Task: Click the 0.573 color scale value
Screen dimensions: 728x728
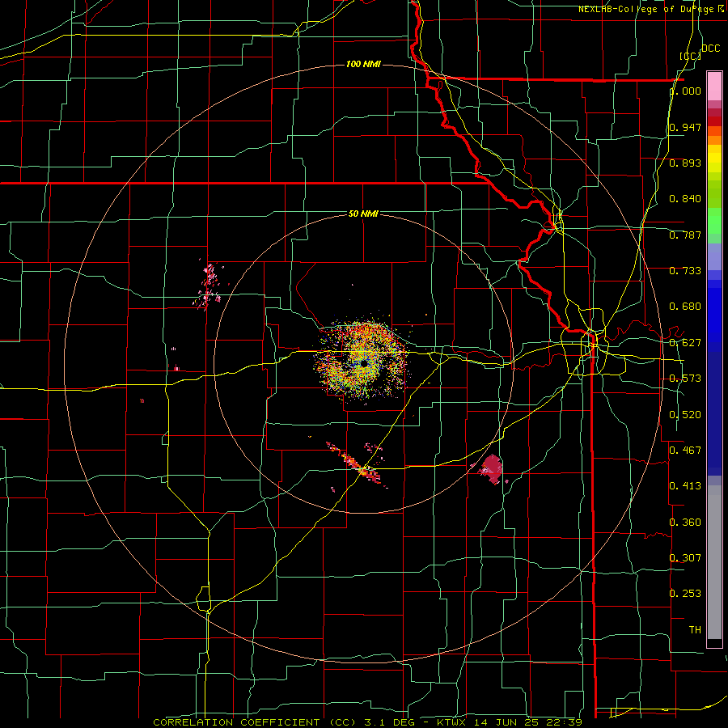Action: click(x=685, y=379)
